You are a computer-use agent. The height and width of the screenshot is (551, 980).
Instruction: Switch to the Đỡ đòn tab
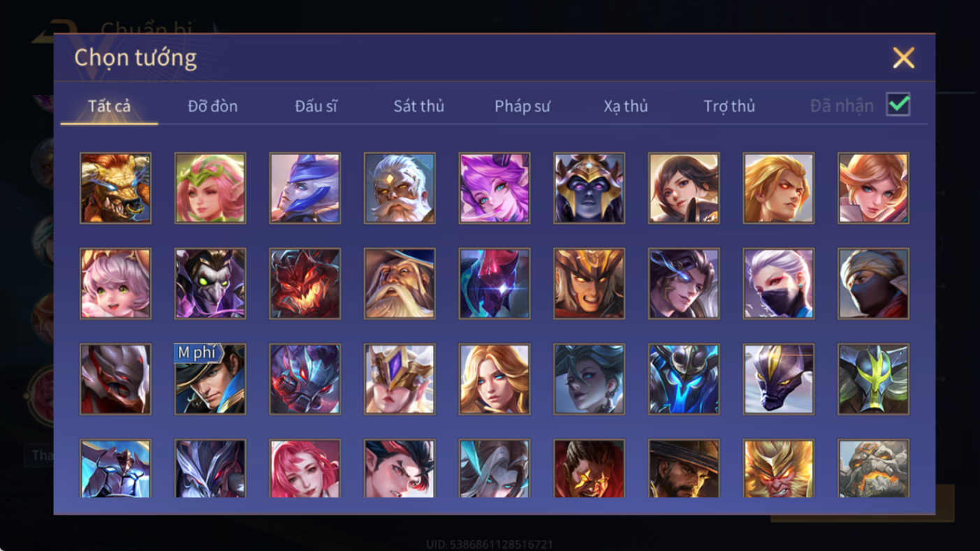(212, 106)
